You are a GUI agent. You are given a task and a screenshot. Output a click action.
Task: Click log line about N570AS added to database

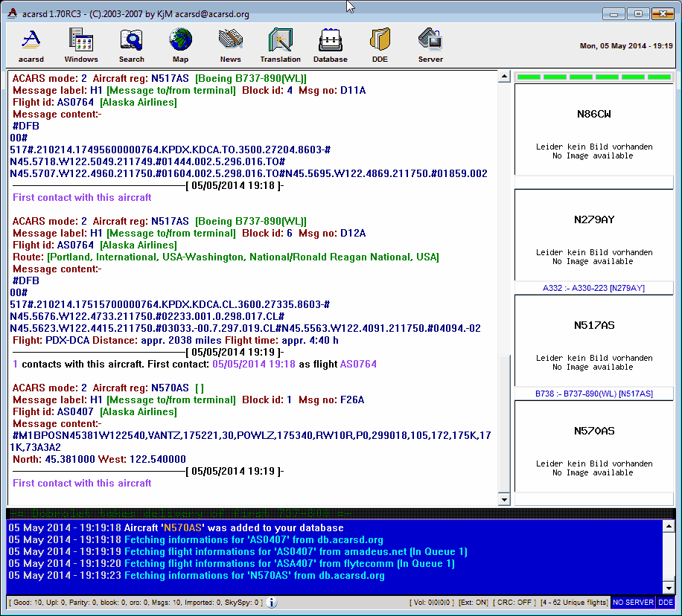pyautogui.click(x=176, y=527)
